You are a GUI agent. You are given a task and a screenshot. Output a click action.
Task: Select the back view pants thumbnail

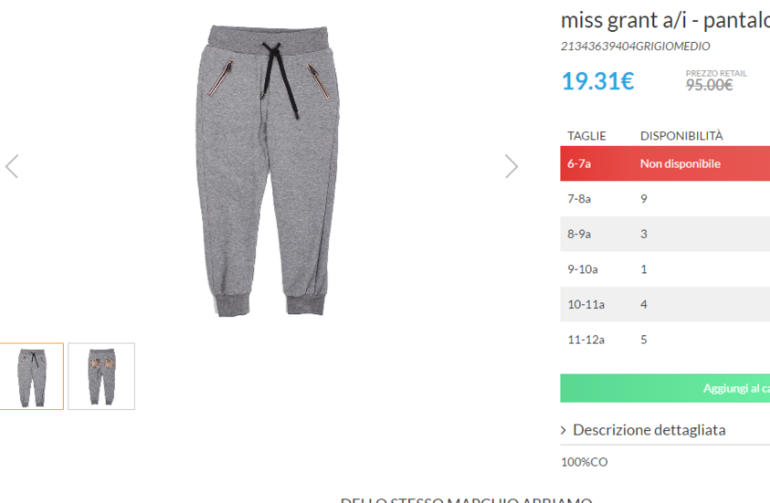(101, 376)
